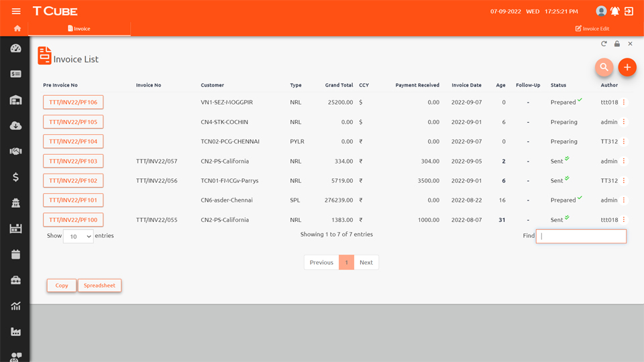Open pre-invoice TTT/INV22/PF103
Screen dimensions: 644x362
(73, 161)
